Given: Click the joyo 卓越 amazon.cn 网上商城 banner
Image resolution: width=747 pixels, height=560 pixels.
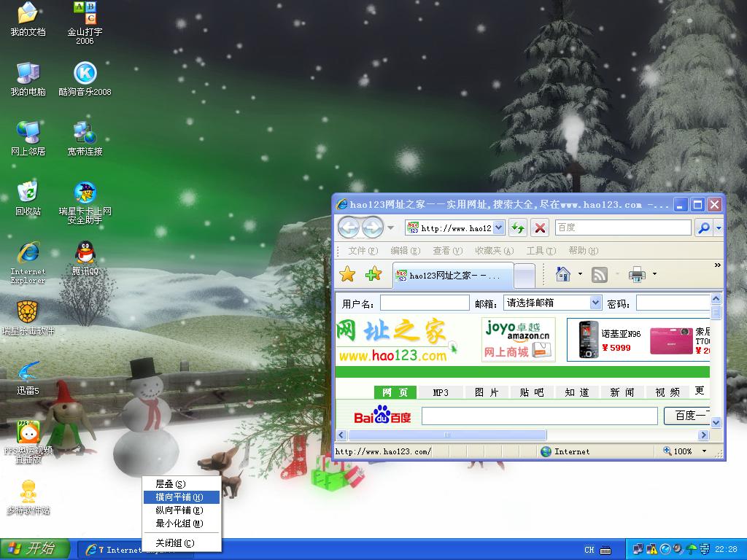Looking at the screenshot, I should point(519,340).
